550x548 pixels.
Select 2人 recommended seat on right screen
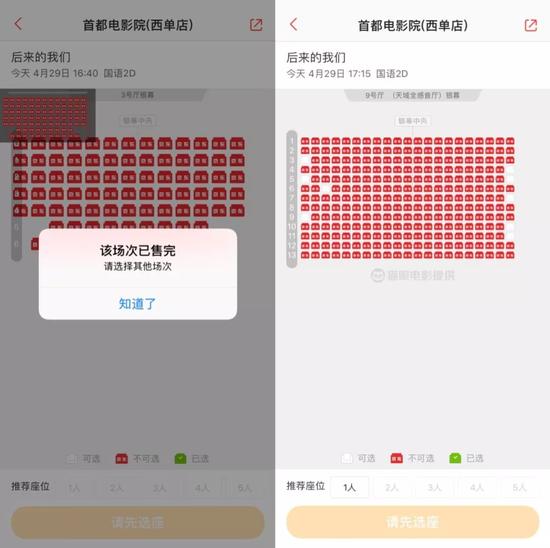coord(392,487)
